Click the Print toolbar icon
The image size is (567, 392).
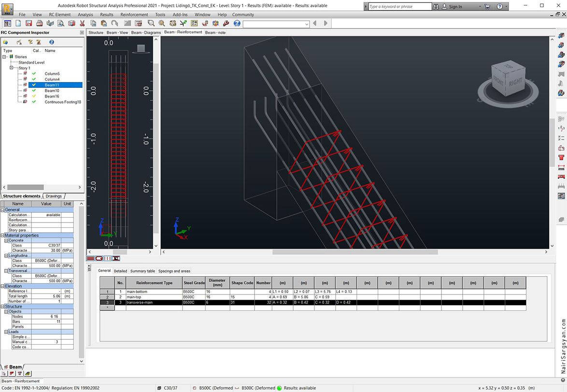(x=40, y=23)
